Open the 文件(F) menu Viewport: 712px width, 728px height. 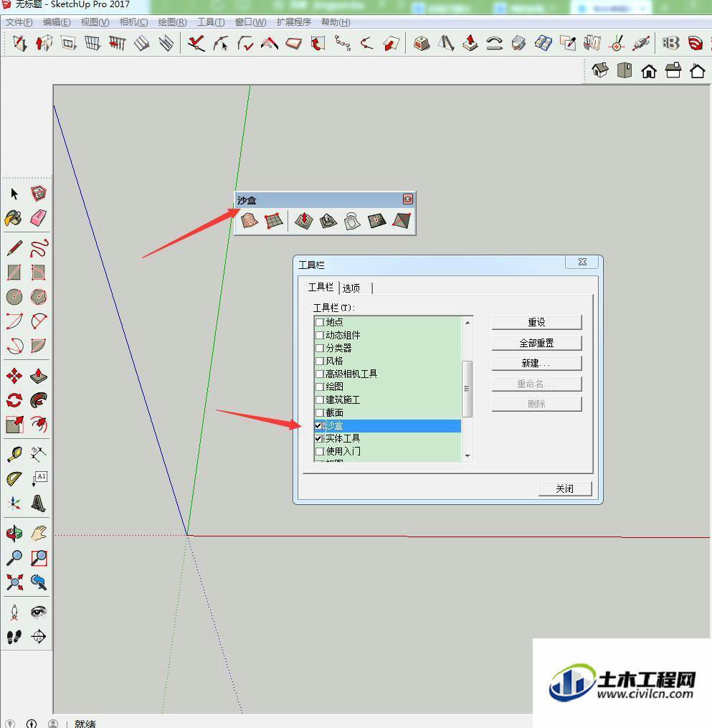coord(19,22)
